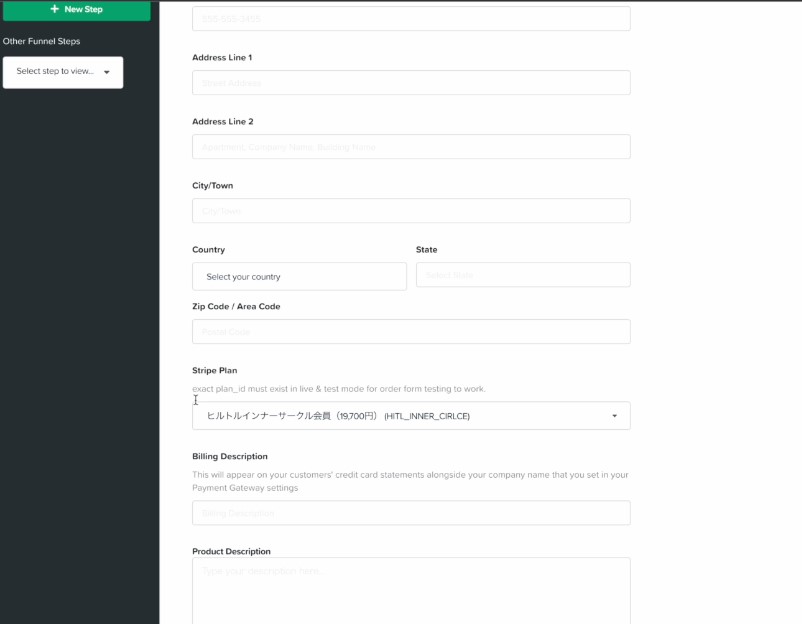Click the Address Line 1 input field
Screen dimensions: 802x624
[x=411, y=83]
